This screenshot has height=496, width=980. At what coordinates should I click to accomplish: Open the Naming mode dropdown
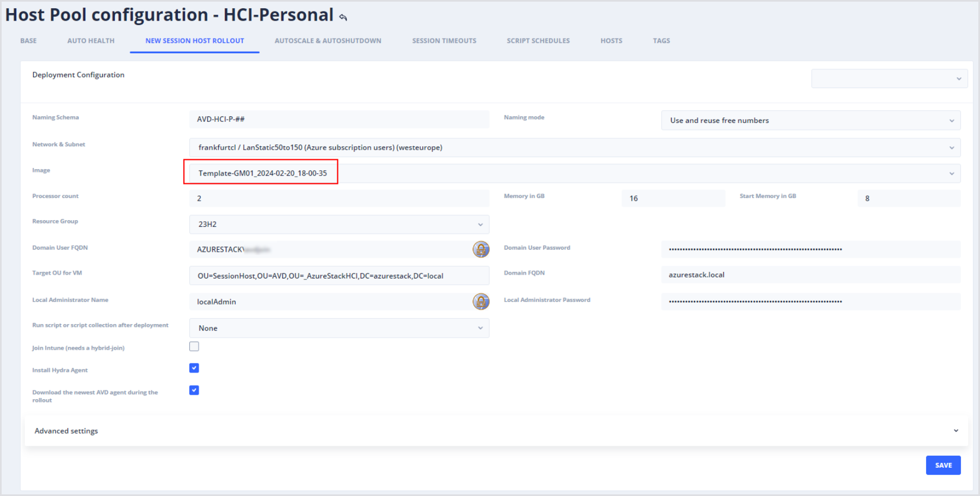[810, 120]
